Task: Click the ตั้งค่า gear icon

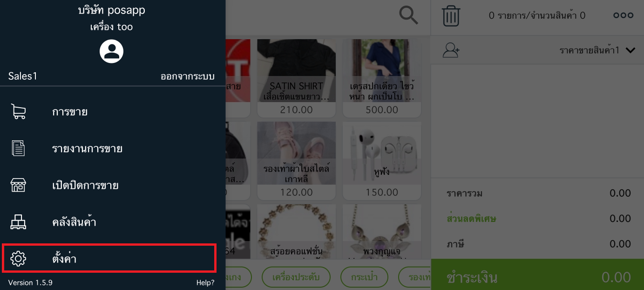Action: tap(18, 258)
